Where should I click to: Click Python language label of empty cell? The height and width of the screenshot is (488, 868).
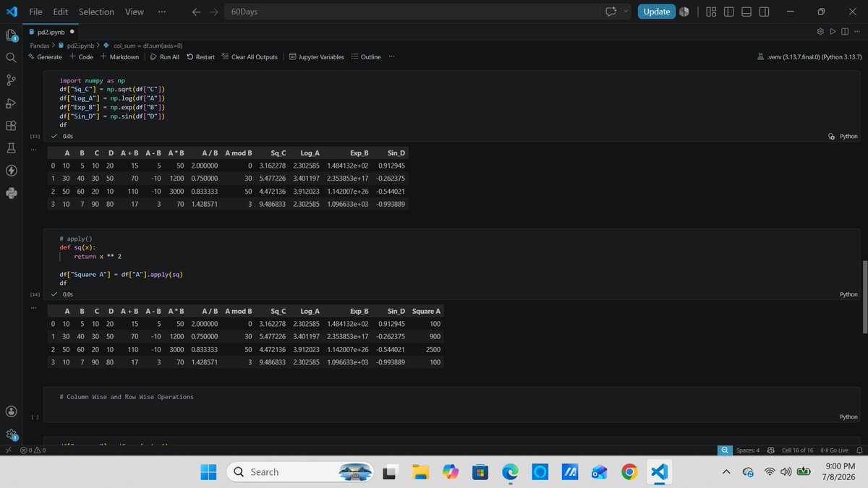click(x=848, y=417)
